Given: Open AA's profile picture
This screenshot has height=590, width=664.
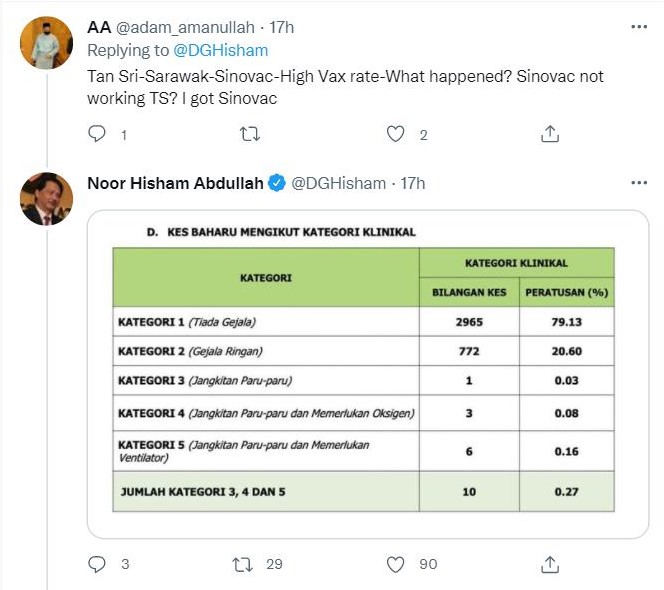Looking at the screenshot, I should tap(46, 42).
